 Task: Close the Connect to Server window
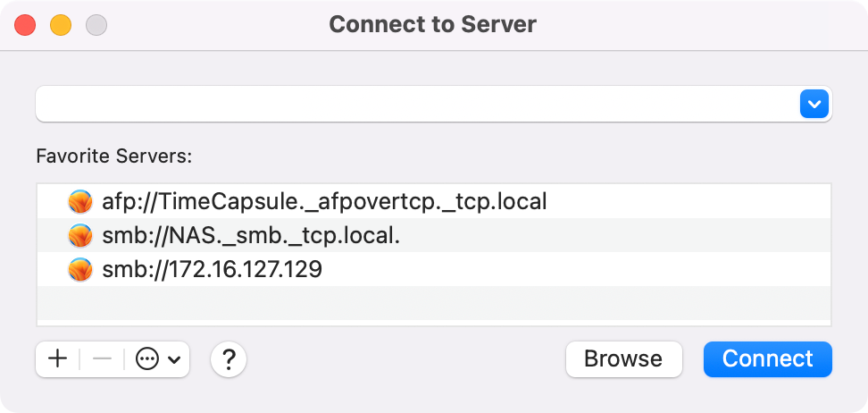25,24
